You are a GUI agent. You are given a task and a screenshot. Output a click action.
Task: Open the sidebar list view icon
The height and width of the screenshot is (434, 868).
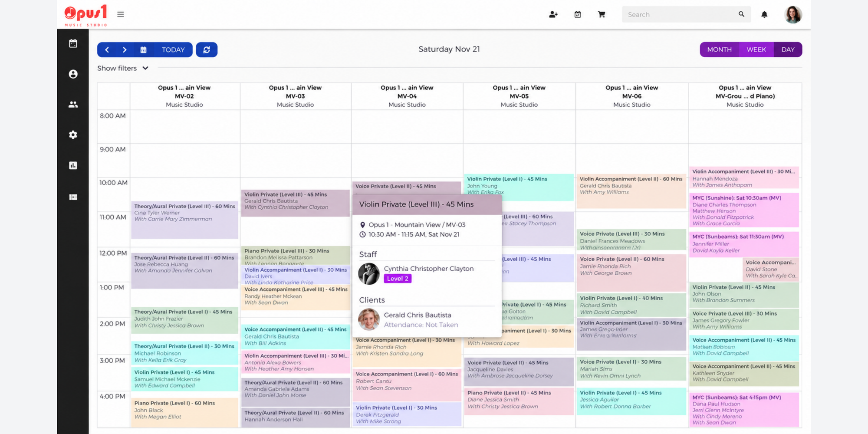(x=73, y=197)
